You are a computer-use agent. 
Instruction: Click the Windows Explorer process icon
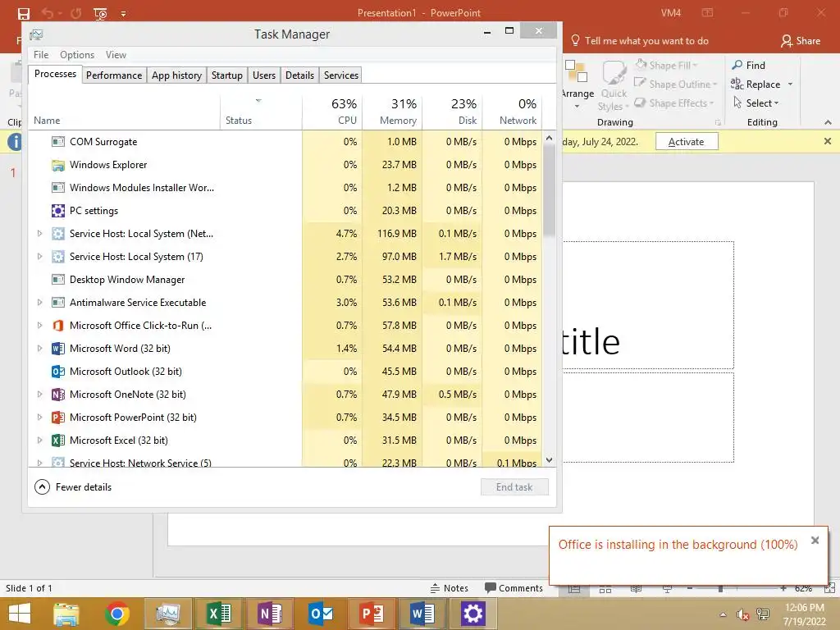[x=58, y=165]
